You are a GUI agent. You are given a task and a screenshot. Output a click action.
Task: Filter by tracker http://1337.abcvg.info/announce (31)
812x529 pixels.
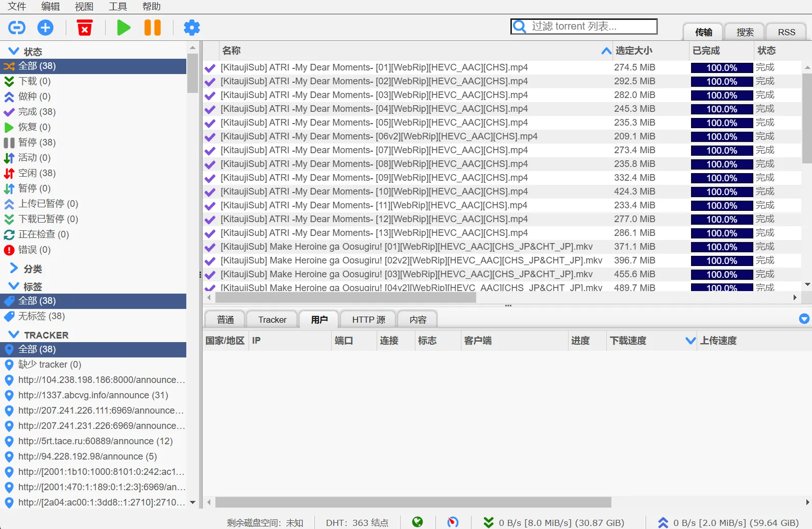pyautogui.click(x=93, y=395)
